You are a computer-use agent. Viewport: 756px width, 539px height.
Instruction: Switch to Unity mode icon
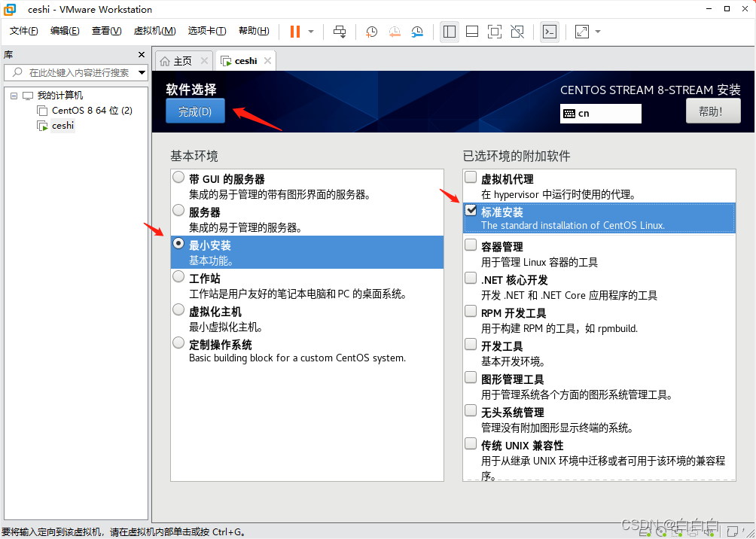click(517, 32)
